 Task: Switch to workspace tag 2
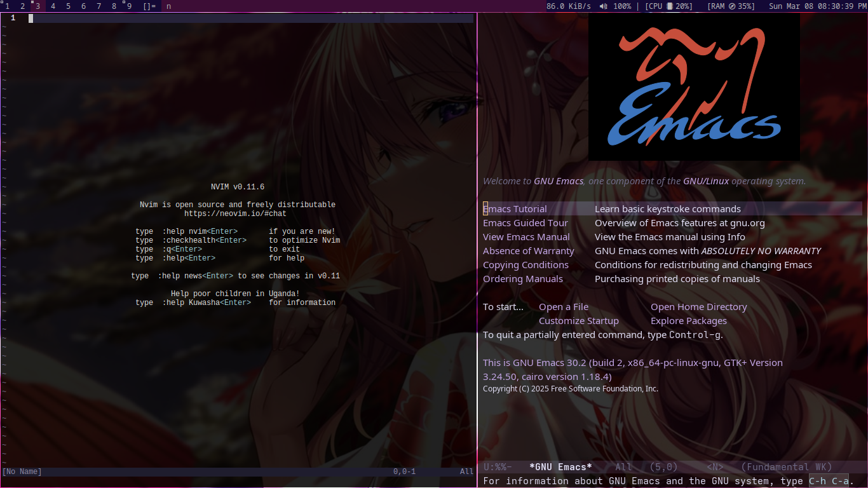[23, 6]
